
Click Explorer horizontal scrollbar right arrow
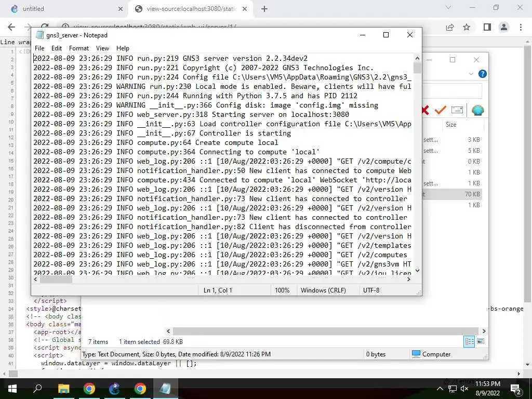484,331
